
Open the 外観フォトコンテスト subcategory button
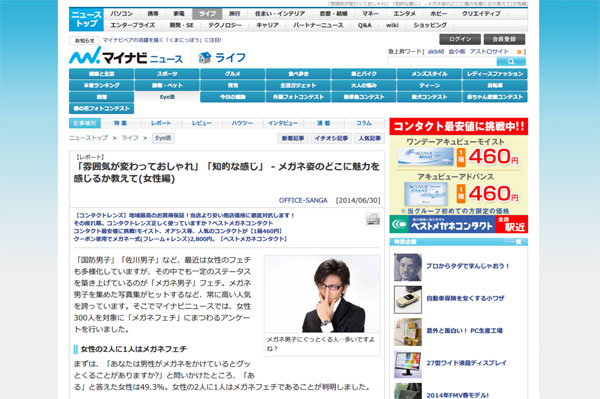coord(298,97)
